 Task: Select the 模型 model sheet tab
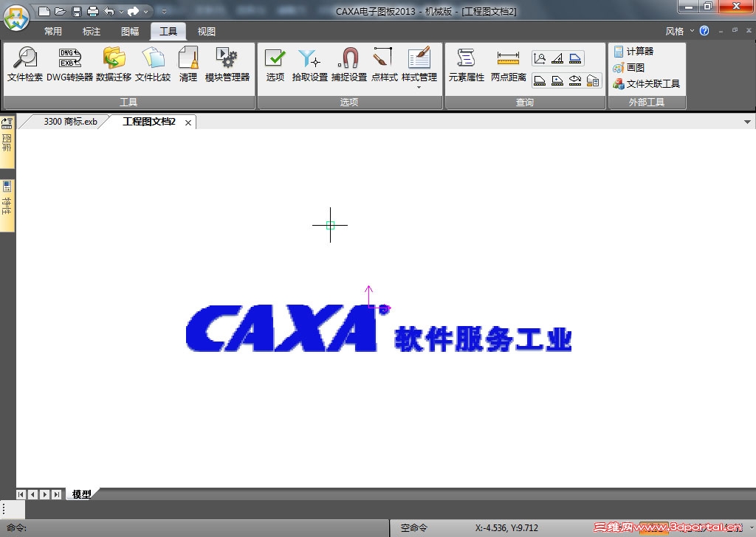(81, 494)
